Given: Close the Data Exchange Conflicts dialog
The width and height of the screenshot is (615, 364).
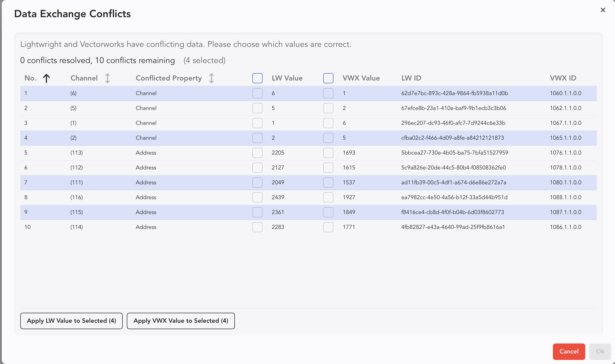Looking at the screenshot, I should pyautogui.click(x=603, y=10).
